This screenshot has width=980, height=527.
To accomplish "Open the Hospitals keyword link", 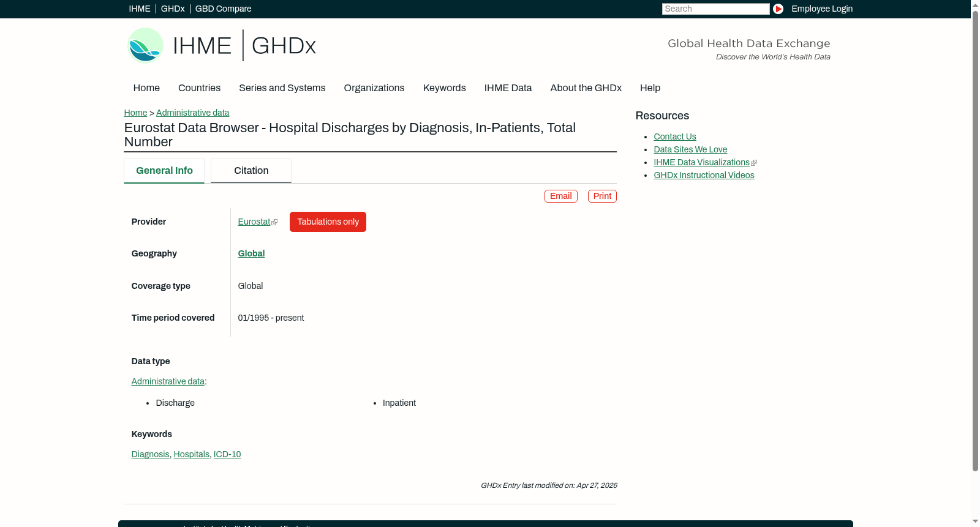I will coord(192,454).
